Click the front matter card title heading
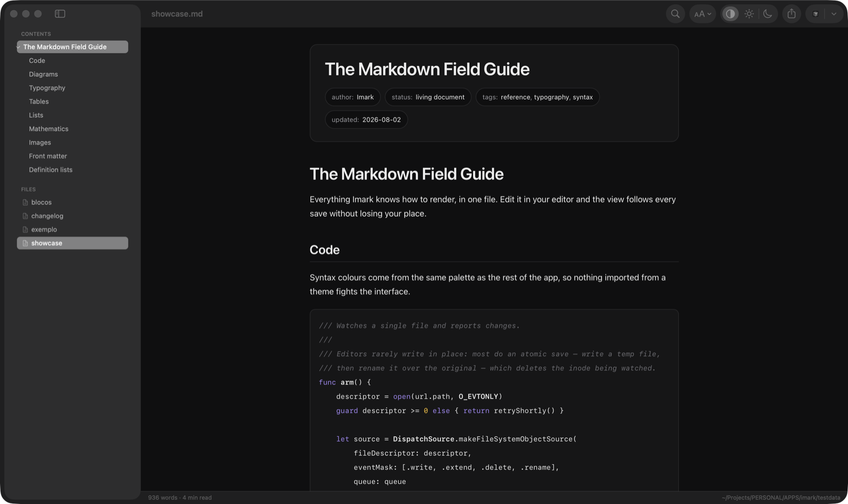 (x=427, y=69)
